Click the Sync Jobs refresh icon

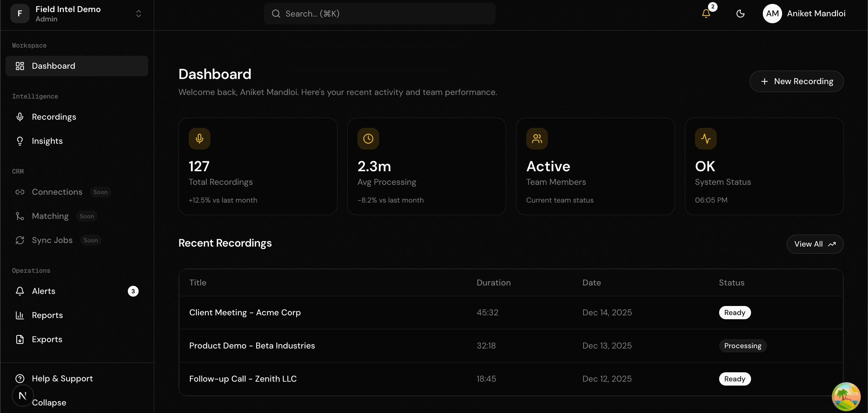click(x=20, y=240)
